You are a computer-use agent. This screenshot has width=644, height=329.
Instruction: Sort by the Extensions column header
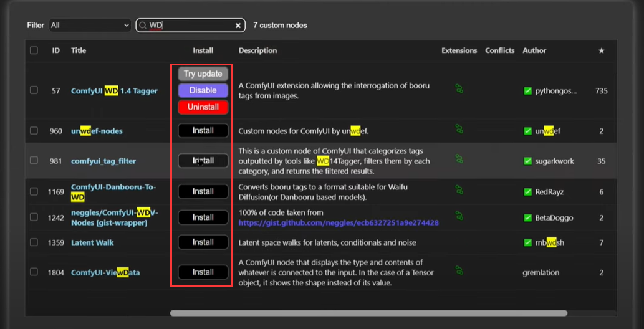tap(459, 50)
